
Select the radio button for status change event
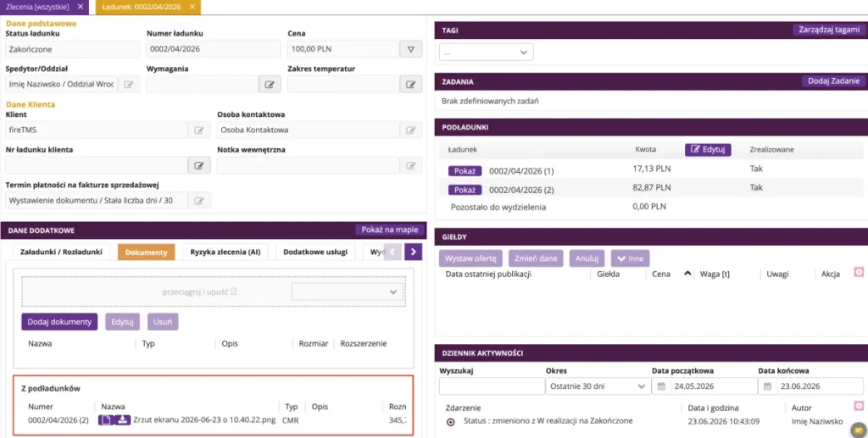tap(451, 421)
